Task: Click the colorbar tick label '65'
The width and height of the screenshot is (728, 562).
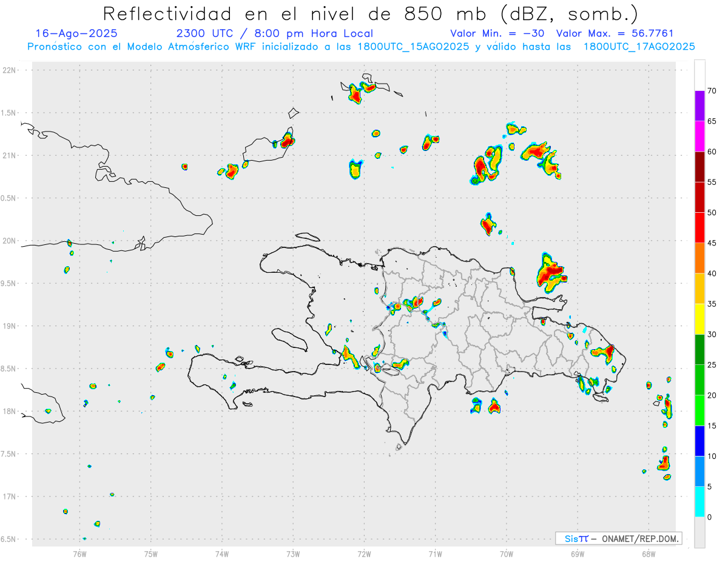Action: point(712,121)
